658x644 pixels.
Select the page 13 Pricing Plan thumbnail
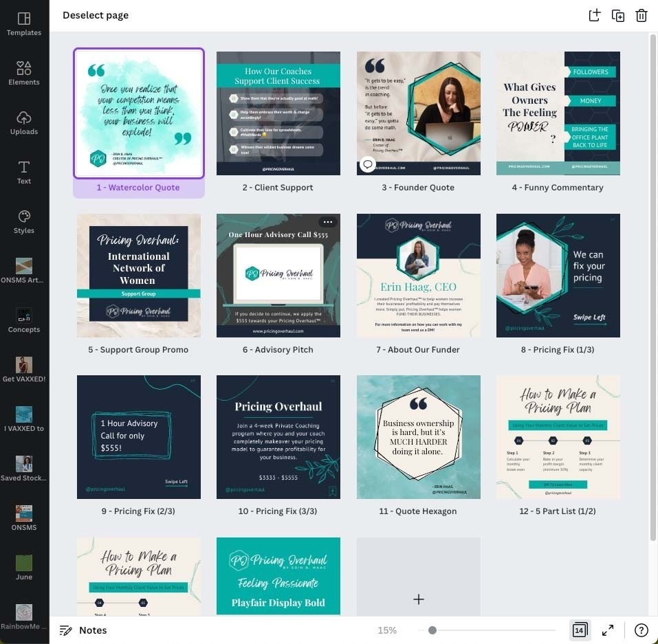coord(139,577)
